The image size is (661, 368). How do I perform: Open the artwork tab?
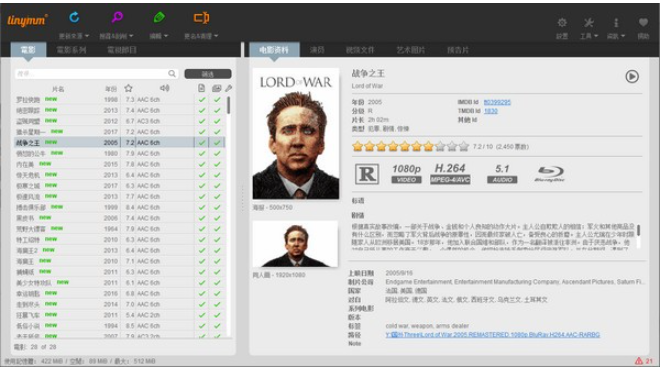coord(411,50)
